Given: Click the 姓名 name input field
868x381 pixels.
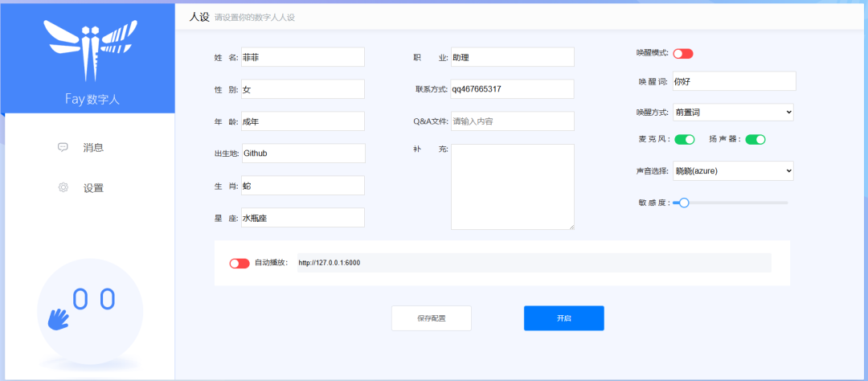Looking at the screenshot, I should [x=301, y=57].
